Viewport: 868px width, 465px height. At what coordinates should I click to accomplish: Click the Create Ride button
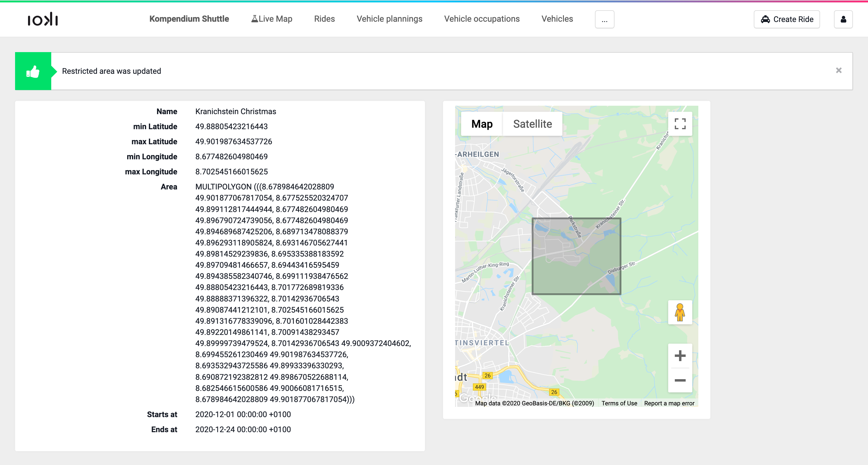tap(787, 19)
